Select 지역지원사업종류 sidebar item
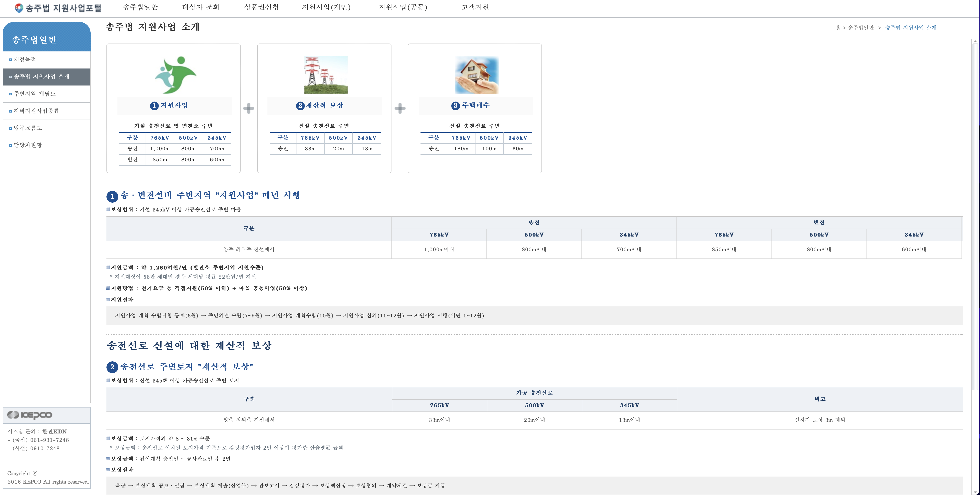The height and width of the screenshot is (495, 980). point(36,111)
